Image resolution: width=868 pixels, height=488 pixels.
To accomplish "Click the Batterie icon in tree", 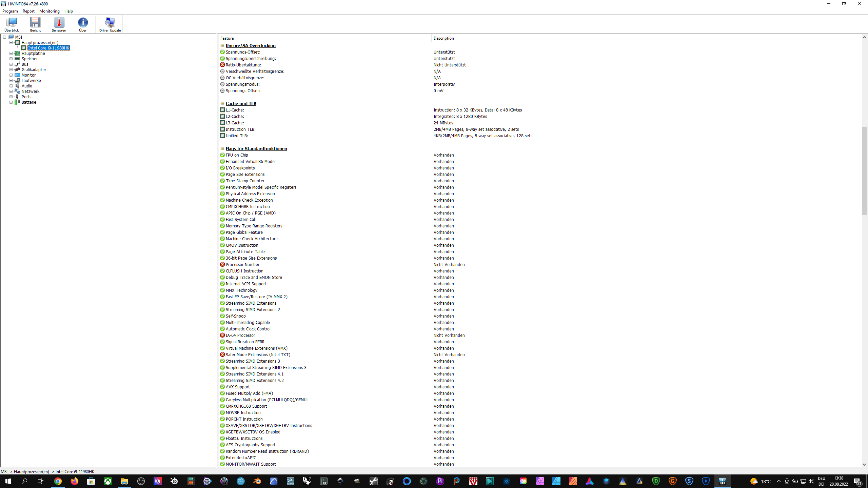I will coord(17,102).
